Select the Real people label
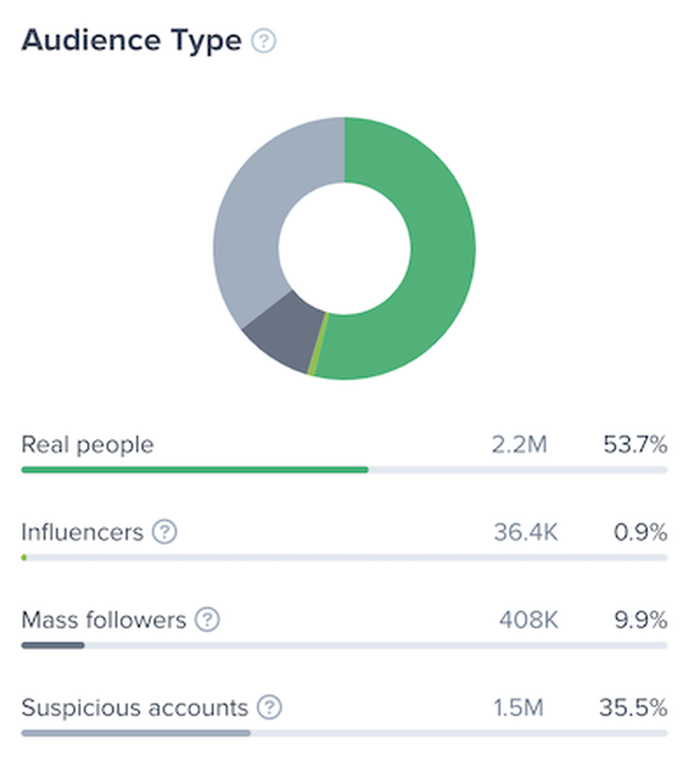700x777 pixels. pos(87,444)
